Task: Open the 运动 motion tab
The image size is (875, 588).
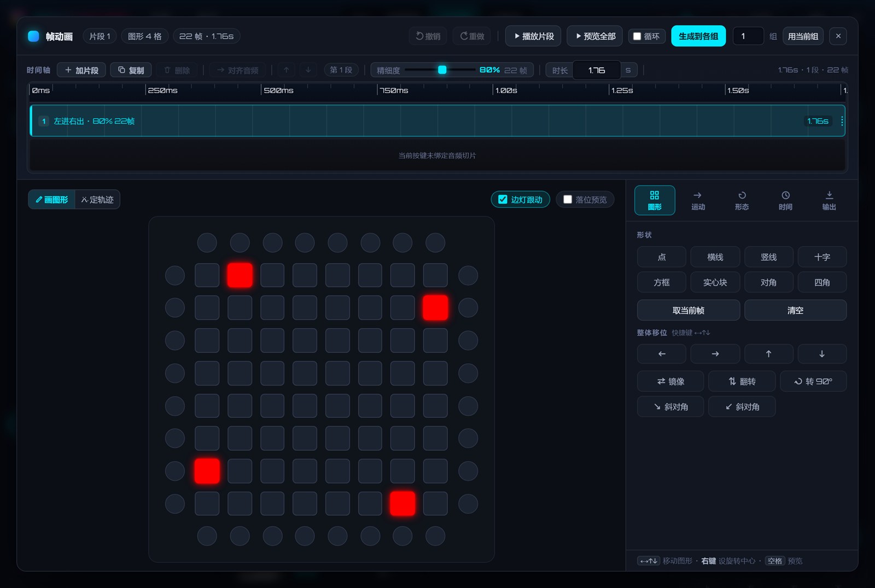Action: (x=698, y=200)
